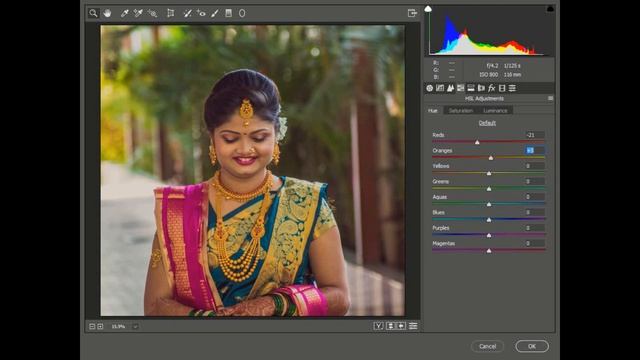The image size is (640, 360).
Task: Click the Default link
Action: click(x=487, y=123)
